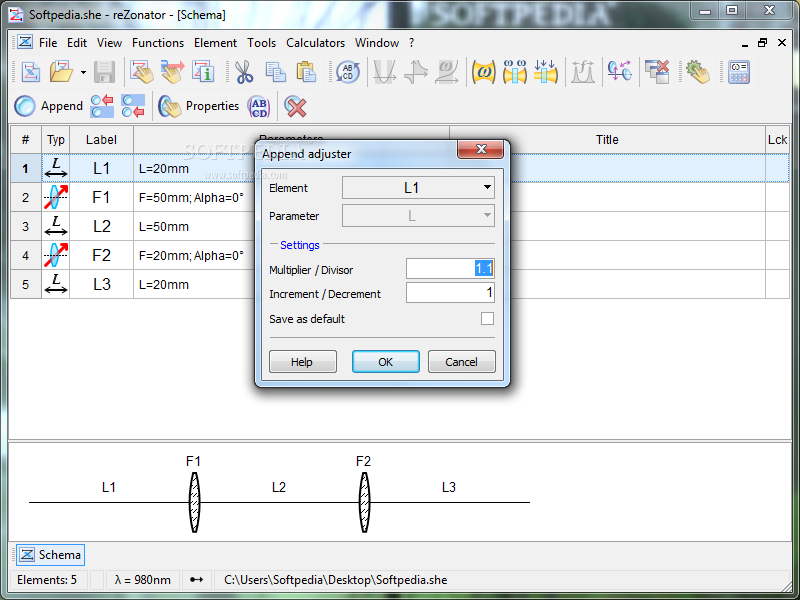
Task: Expand the Element dropdown showing L1
Action: pyautogui.click(x=418, y=188)
